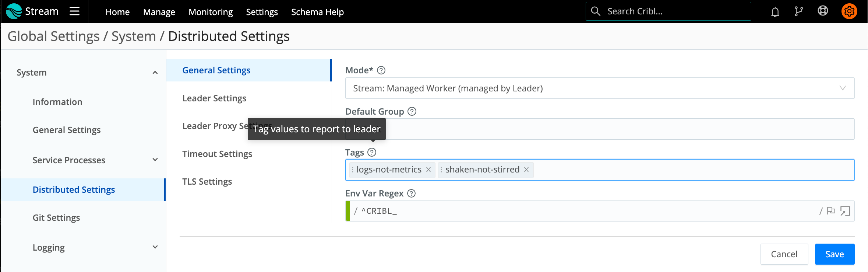Select the General Settings tab in Distributed Settings
Viewport: 868px width, 272px height.
coord(249,70)
